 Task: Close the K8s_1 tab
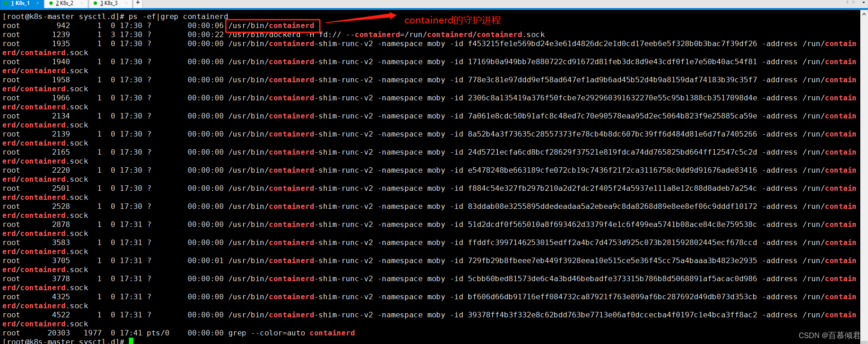pos(38,3)
